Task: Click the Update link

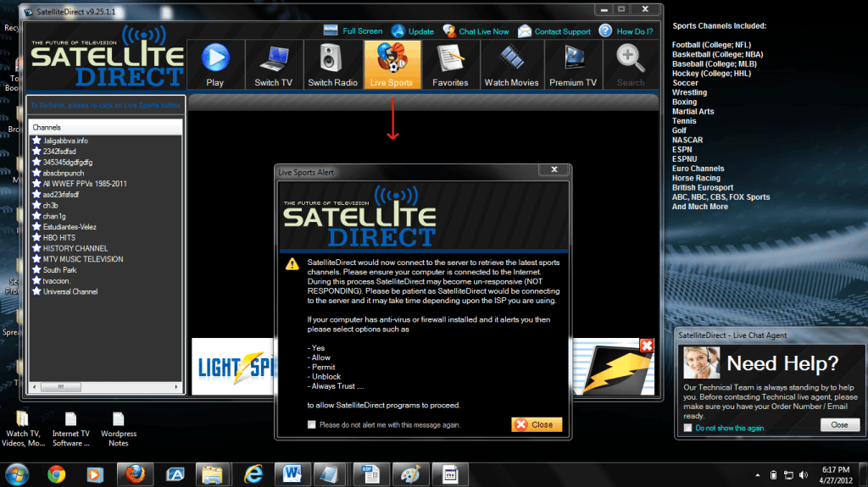Action: pos(413,31)
